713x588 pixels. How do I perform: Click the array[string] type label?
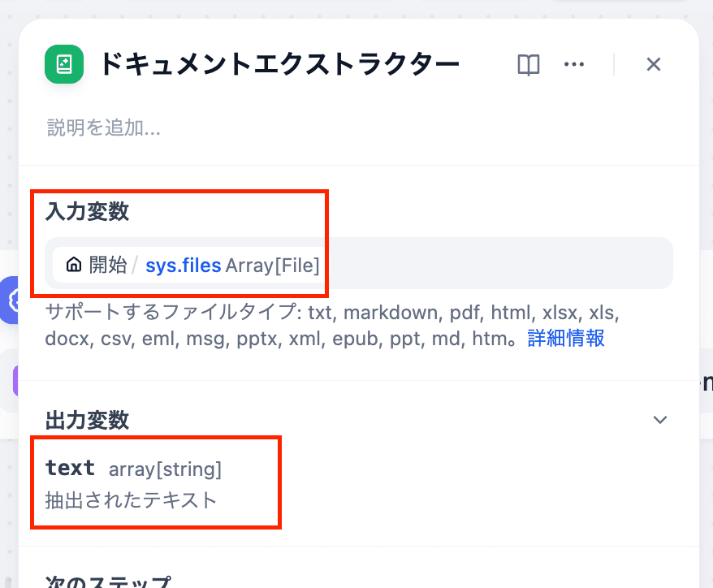pyautogui.click(x=165, y=469)
